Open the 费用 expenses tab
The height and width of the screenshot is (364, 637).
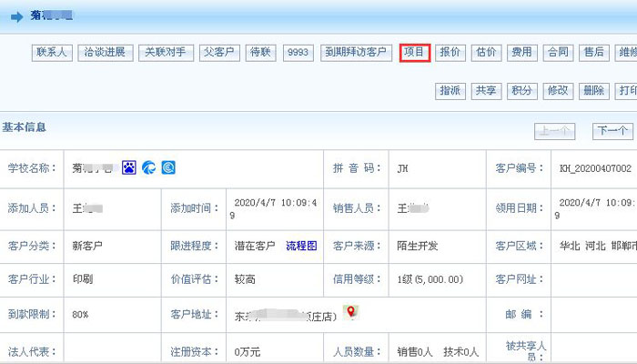click(521, 53)
